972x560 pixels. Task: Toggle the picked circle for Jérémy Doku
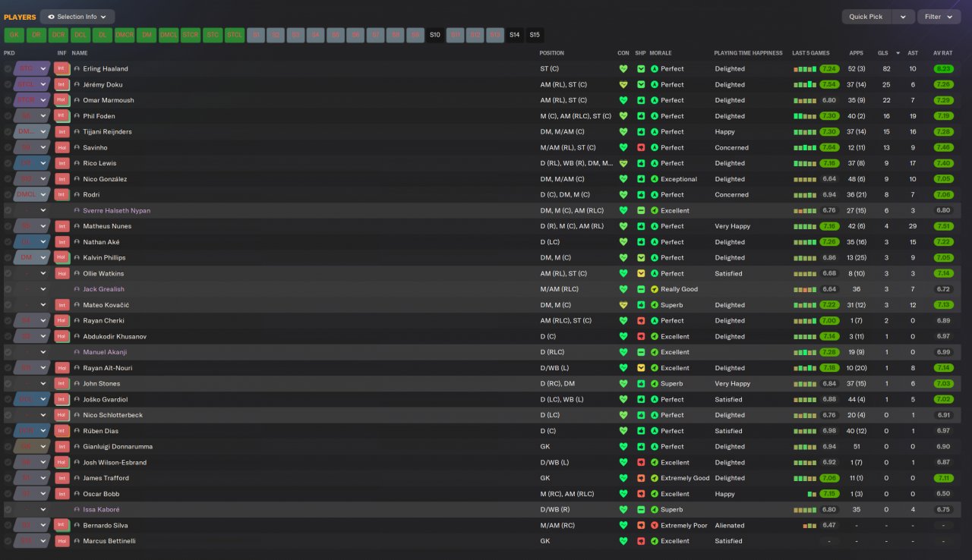pyautogui.click(x=8, y=85)
